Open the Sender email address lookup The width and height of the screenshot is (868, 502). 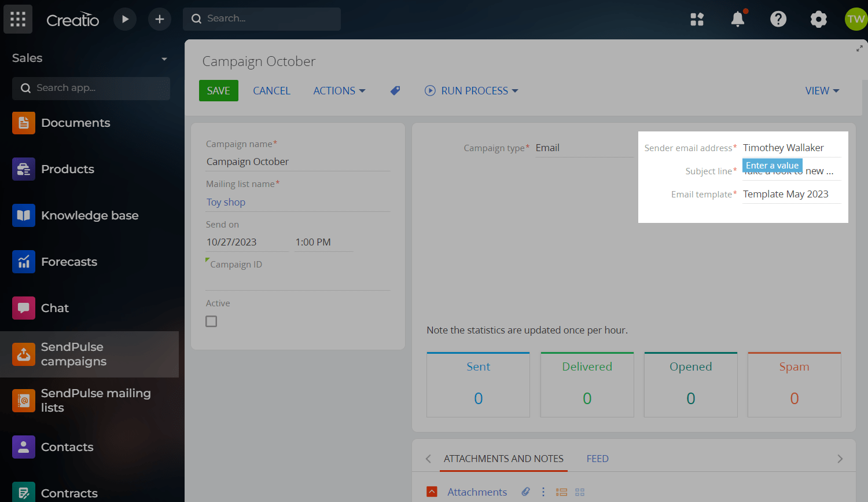coord(792,148)
